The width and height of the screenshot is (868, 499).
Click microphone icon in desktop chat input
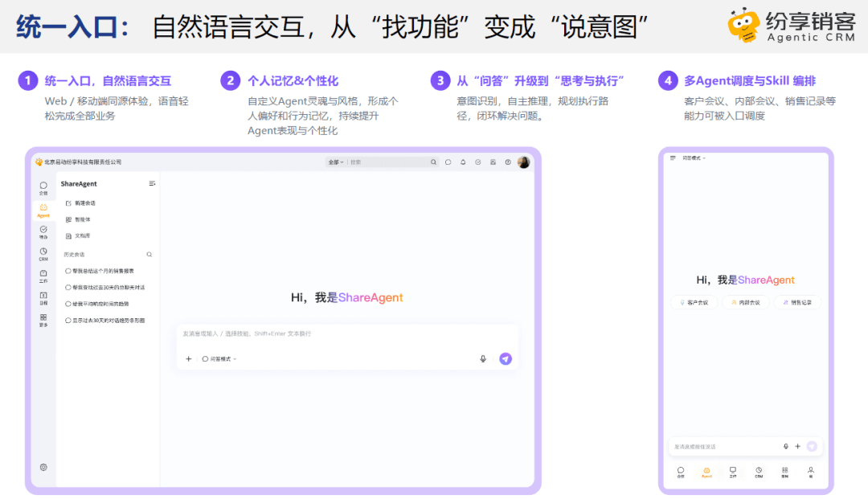483,359
